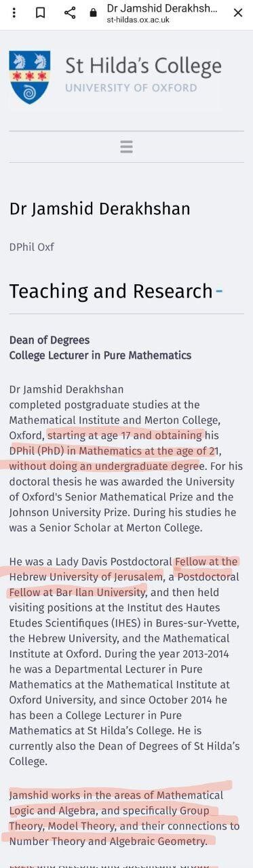253x868 pixels.
Task: Open the browser three-dot menu
Action: point(15,13)
